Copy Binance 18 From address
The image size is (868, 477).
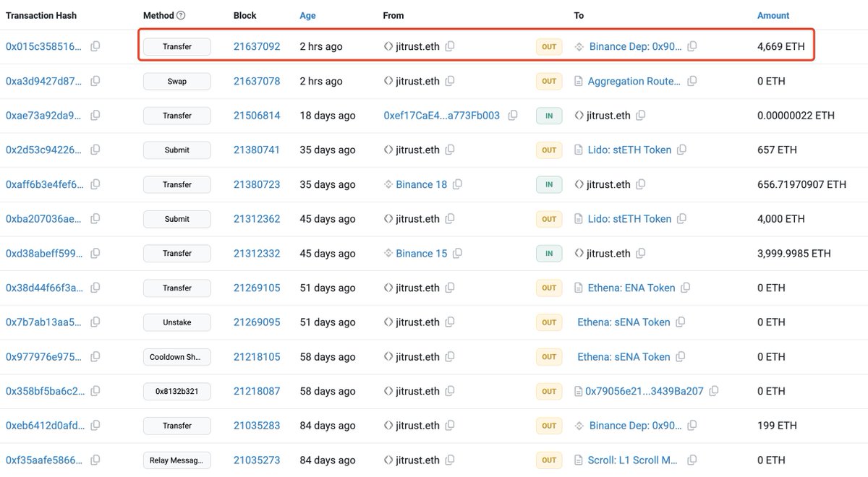pyautogui.click(x=457, y=184)
